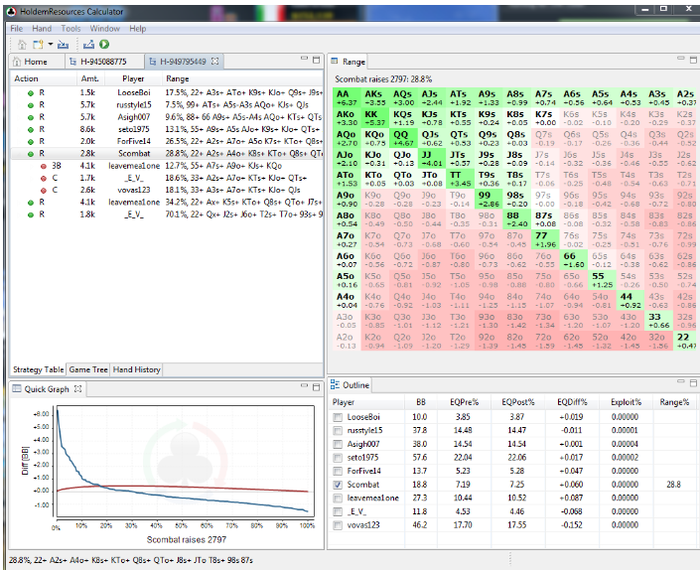The height and width of the screenshot is (570, 700).
Task: Uncheck the Scombat checkbox in Outline
Action: click(x=338, y=485)
